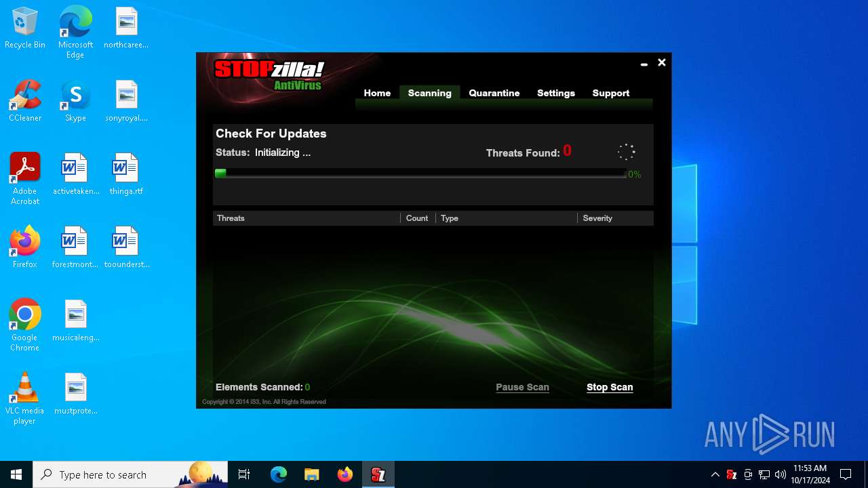Select the Adobe Acrobat desktop shortcut
868x488 pixels.
25,179
